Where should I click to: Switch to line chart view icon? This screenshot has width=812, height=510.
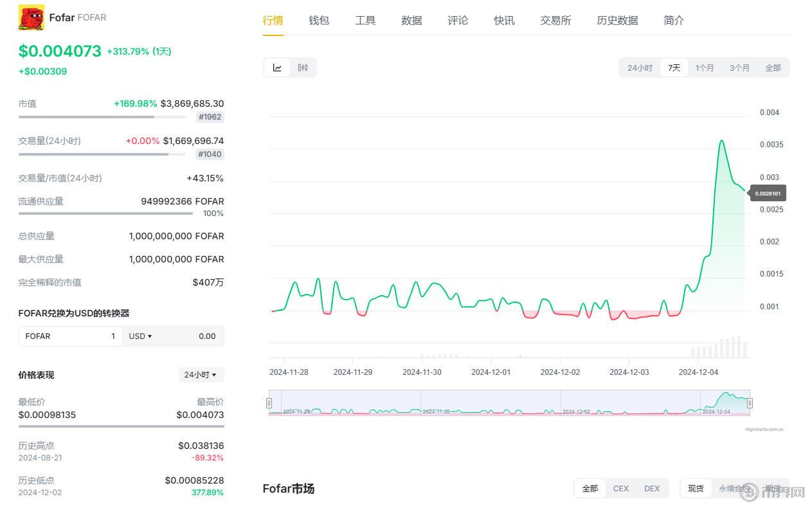point(277,68)
